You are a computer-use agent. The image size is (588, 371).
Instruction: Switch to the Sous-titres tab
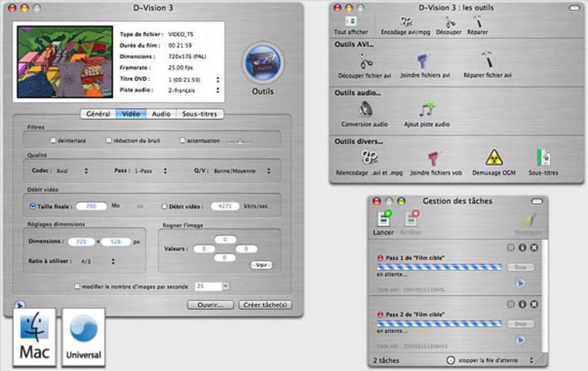pyautogui.click(x=199, y=114)
